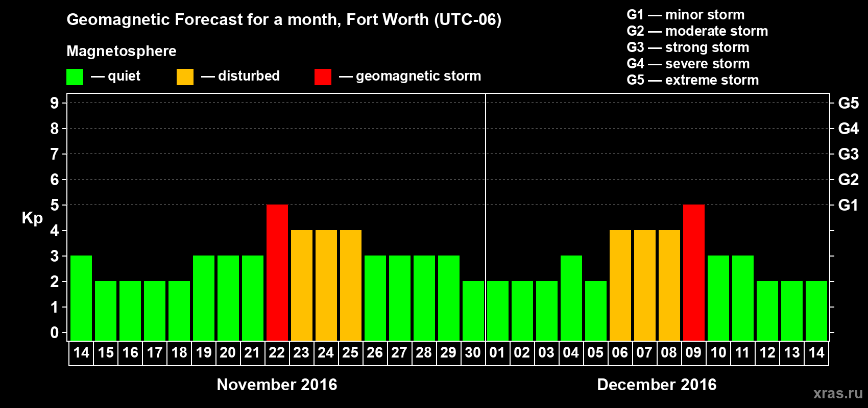Click date label 01 on the axis
This screenshot has width=868, height=408.
pos(498,352)
